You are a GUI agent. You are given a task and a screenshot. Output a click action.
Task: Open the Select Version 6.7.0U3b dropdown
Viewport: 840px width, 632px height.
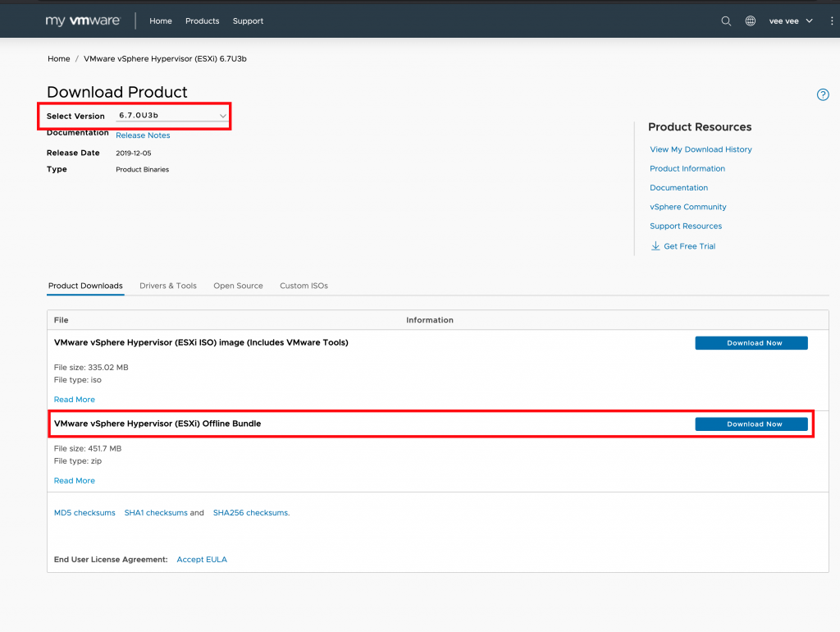pos(172,117)
